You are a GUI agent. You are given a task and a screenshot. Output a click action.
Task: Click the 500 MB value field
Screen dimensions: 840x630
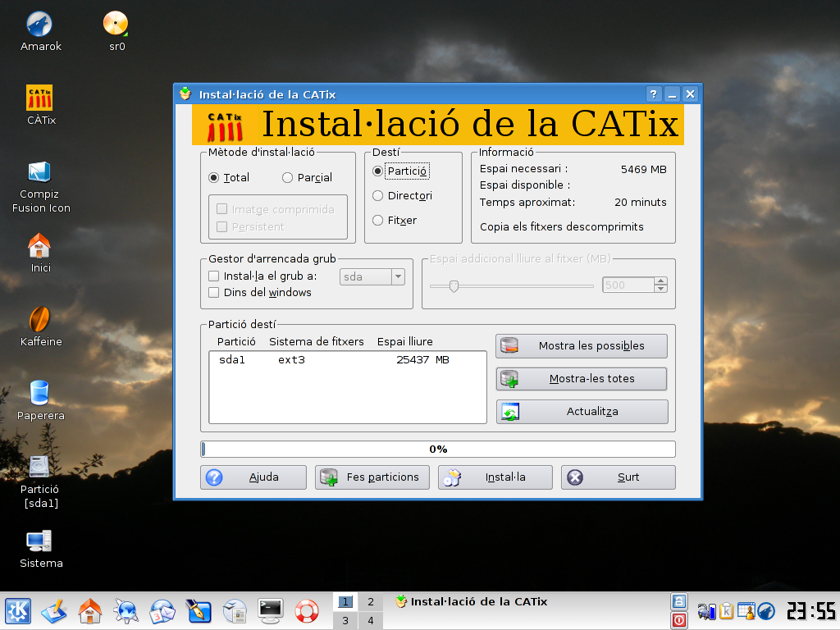[x=628, y=285]
